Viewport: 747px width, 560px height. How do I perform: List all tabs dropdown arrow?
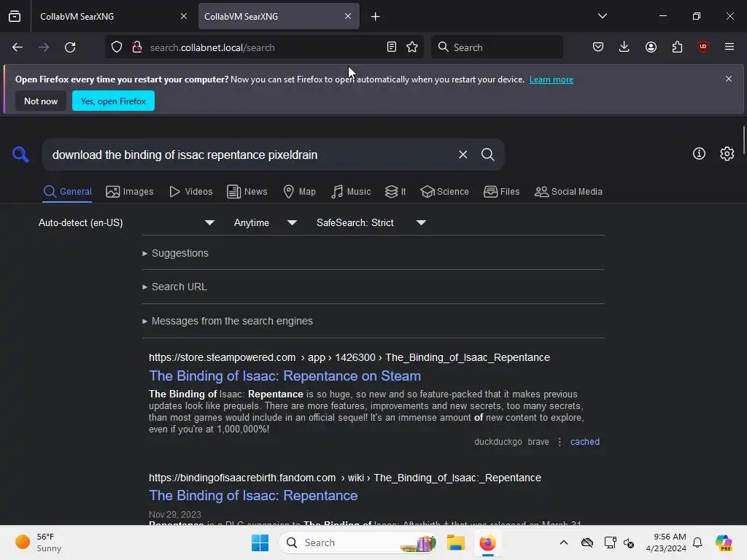(602, 16)
